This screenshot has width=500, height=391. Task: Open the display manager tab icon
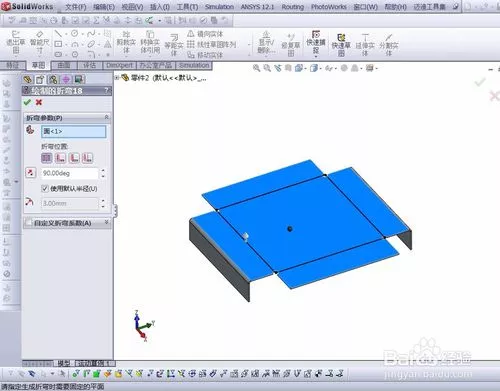[79, 79]
